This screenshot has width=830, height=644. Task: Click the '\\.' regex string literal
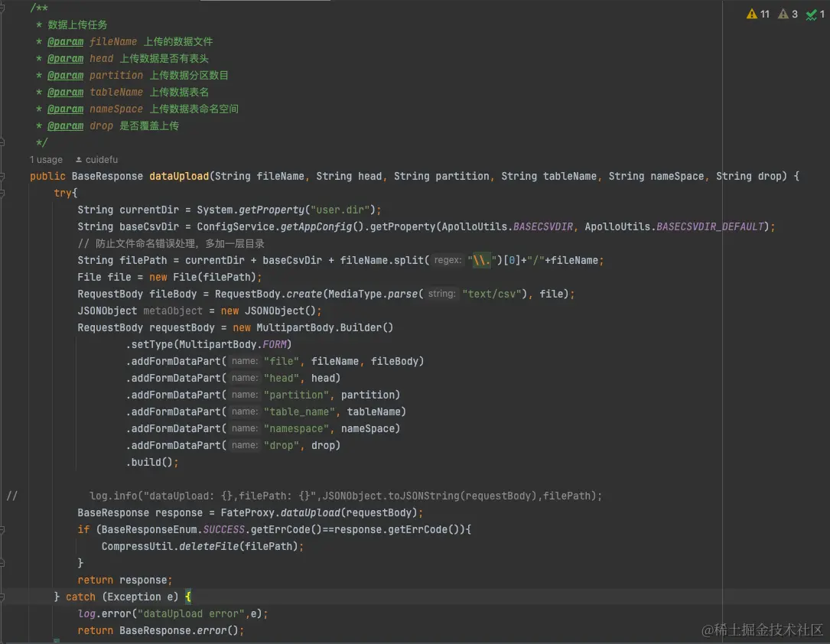[x=481, y=260]
